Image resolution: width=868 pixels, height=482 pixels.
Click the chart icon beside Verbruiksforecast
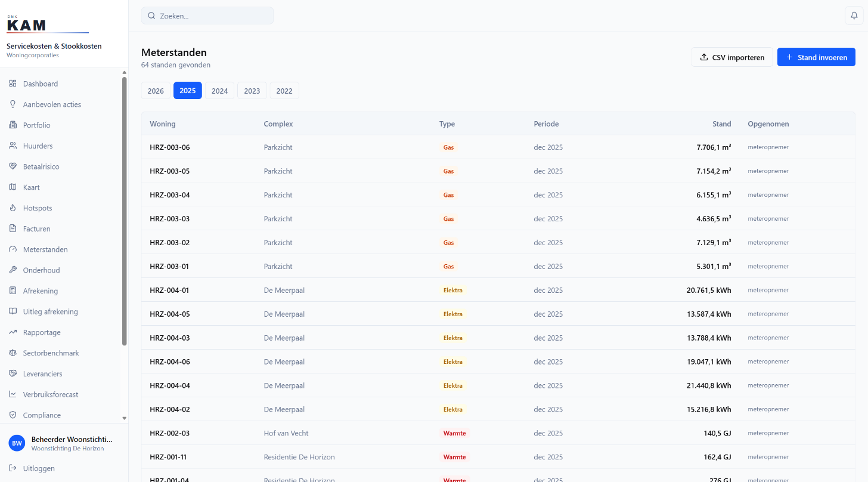[x=13, y=394]
